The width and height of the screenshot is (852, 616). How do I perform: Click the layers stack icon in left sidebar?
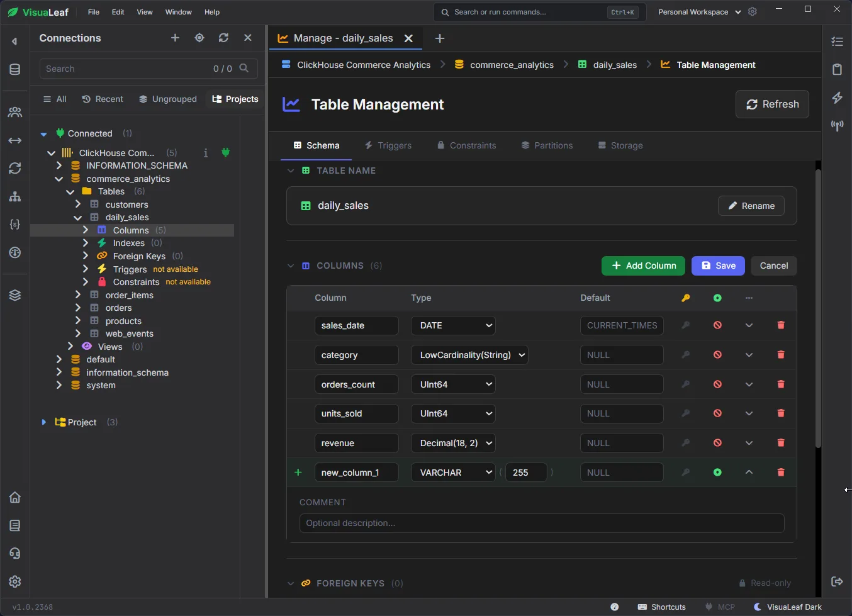click(15, 295)
